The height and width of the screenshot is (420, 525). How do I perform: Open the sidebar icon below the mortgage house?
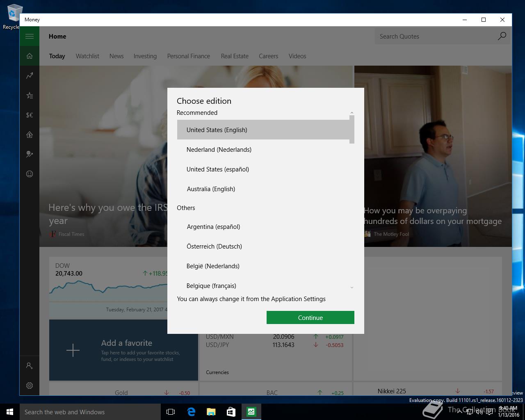30,154
